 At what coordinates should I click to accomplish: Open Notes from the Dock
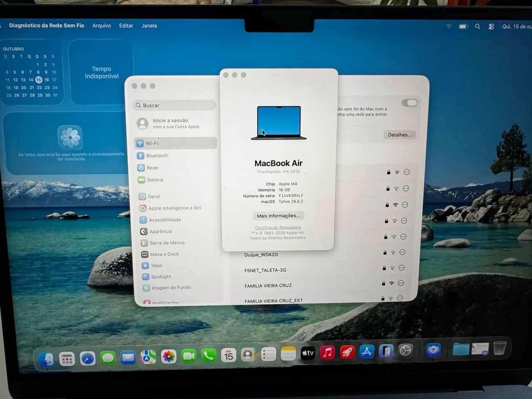(x=288, y=354)
